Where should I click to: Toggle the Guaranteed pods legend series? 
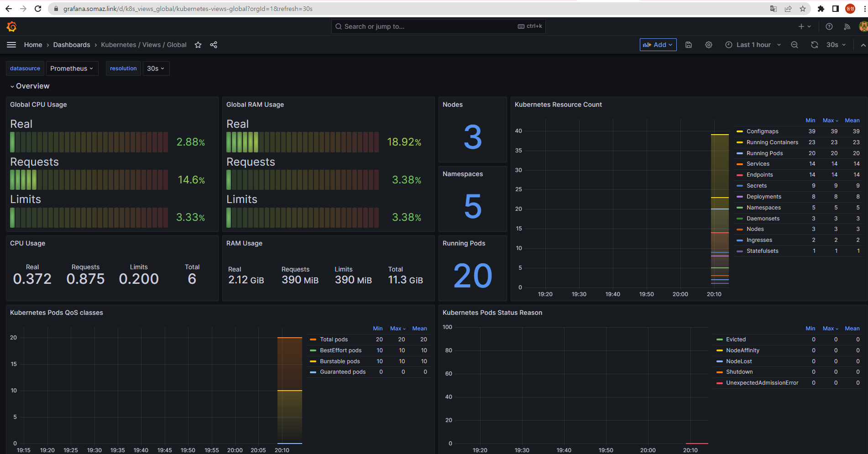tap(343, 372)
